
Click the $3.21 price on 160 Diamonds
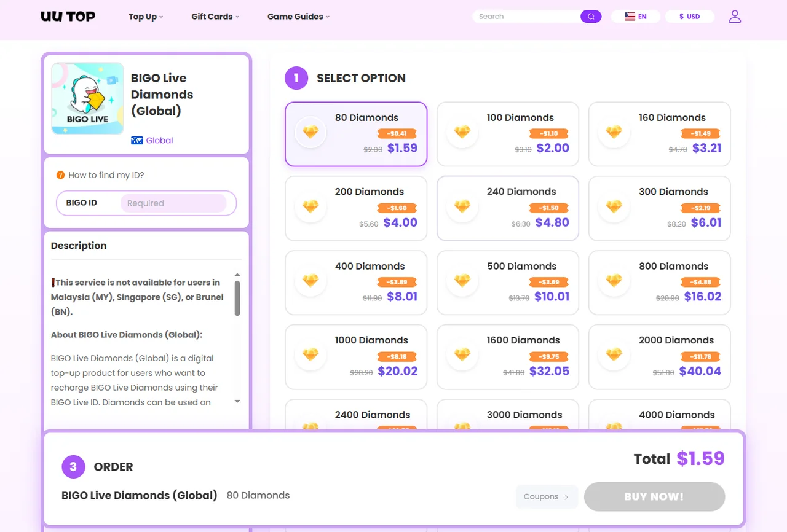pyautogui.click(x=706, y=148)
